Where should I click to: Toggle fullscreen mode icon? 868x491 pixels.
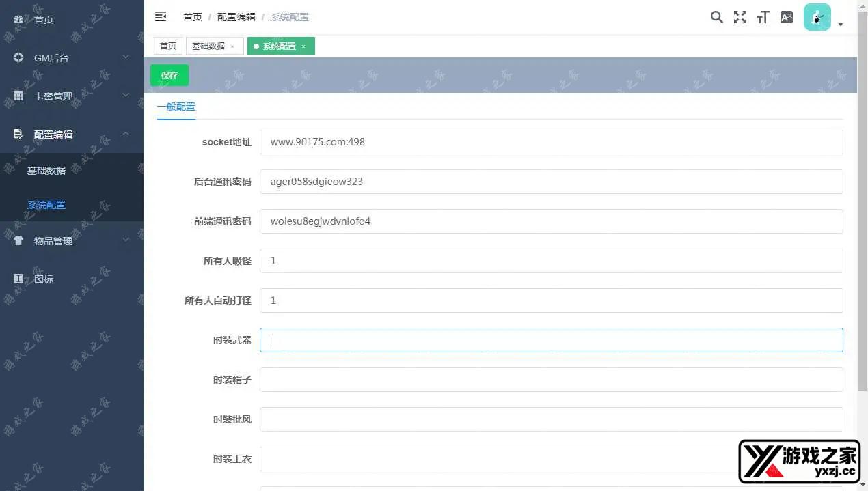[740, 17]
